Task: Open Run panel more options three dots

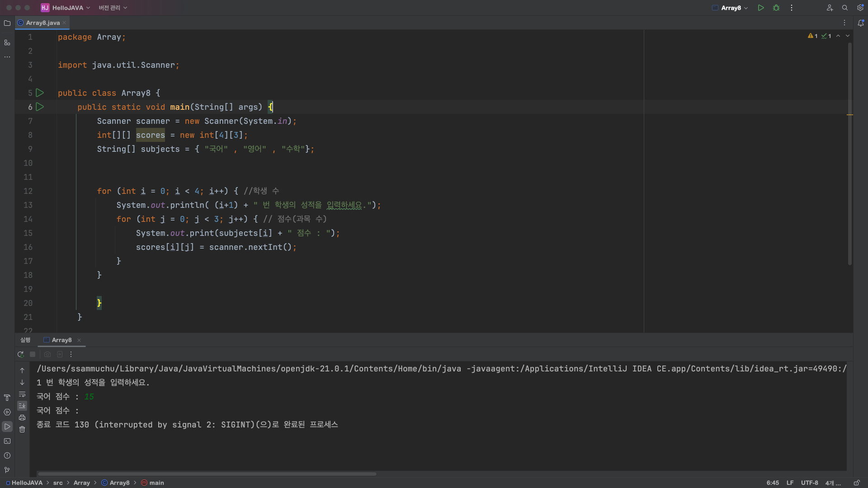Action: (71, 354)
